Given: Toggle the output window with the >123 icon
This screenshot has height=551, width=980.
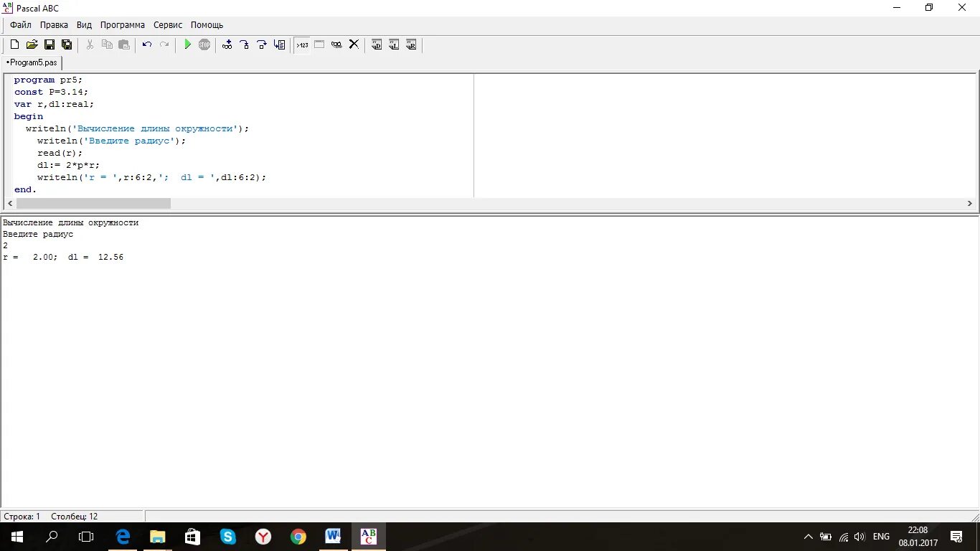Looking at the screenshot, I should [302, 44].
